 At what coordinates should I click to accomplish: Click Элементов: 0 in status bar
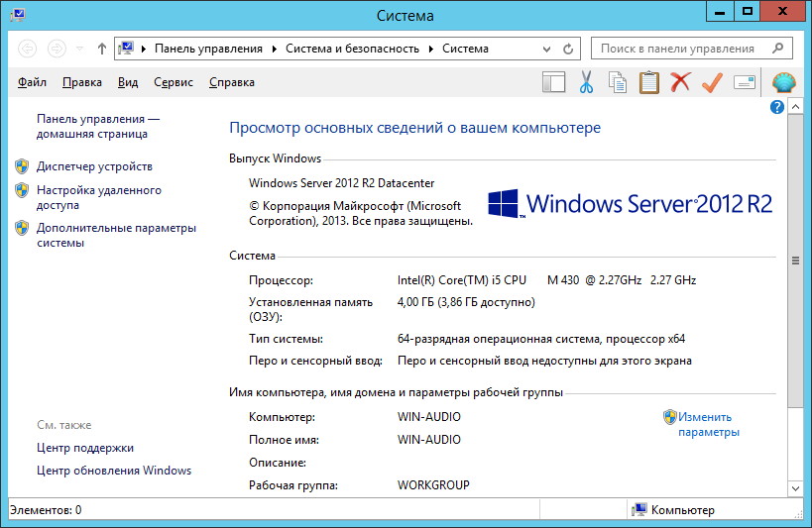click(x=46, y=510)
